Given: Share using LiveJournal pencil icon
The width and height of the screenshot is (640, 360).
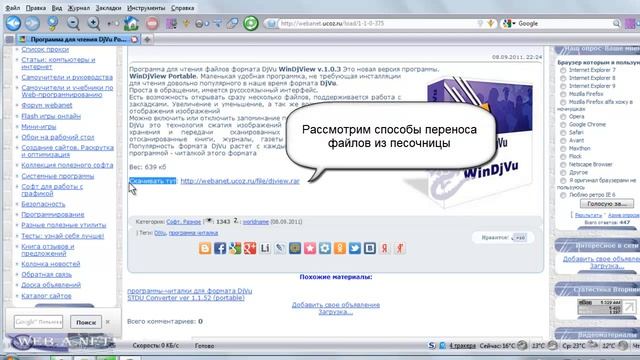Looking at the screenshot, I should point(280,248).
